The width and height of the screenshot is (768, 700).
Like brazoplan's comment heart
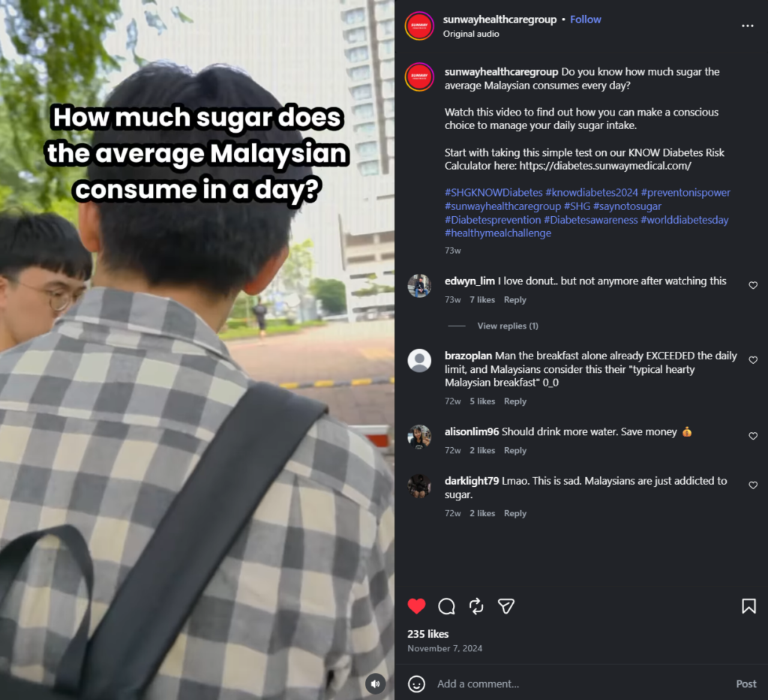(753, 360)
